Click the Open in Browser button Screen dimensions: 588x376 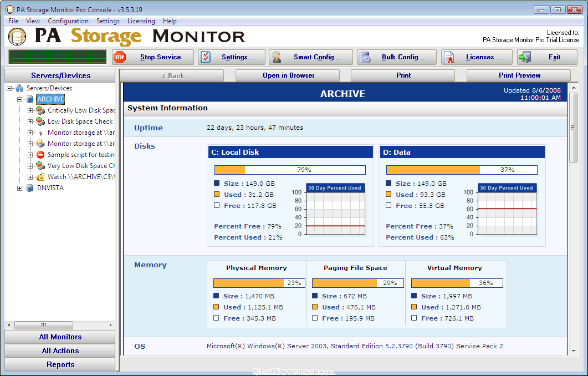(288, 75)
